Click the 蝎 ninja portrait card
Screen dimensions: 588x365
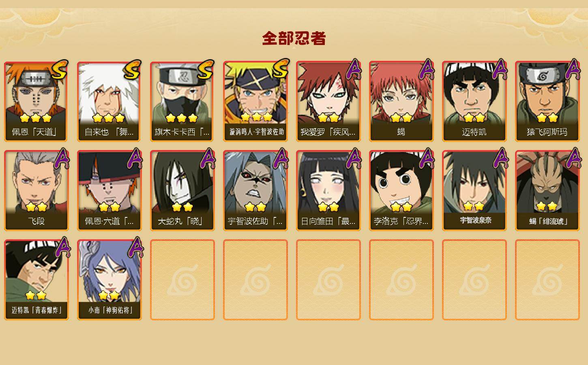[x=401, y=101]
